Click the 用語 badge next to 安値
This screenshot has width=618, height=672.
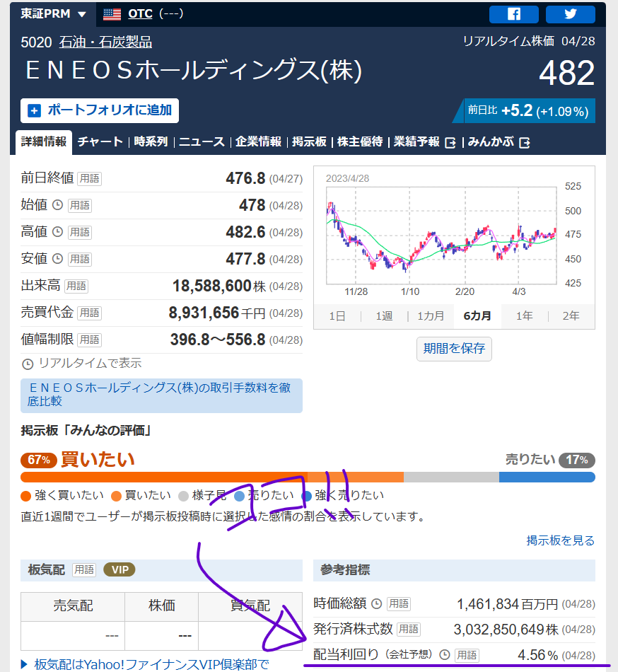(x=80, y=260)
